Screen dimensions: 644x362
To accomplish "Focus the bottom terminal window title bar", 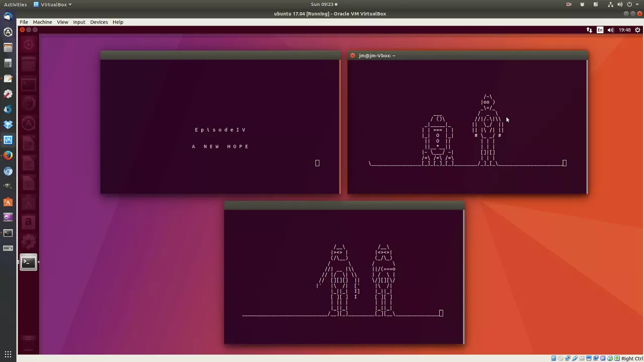I will pos(344,206).
